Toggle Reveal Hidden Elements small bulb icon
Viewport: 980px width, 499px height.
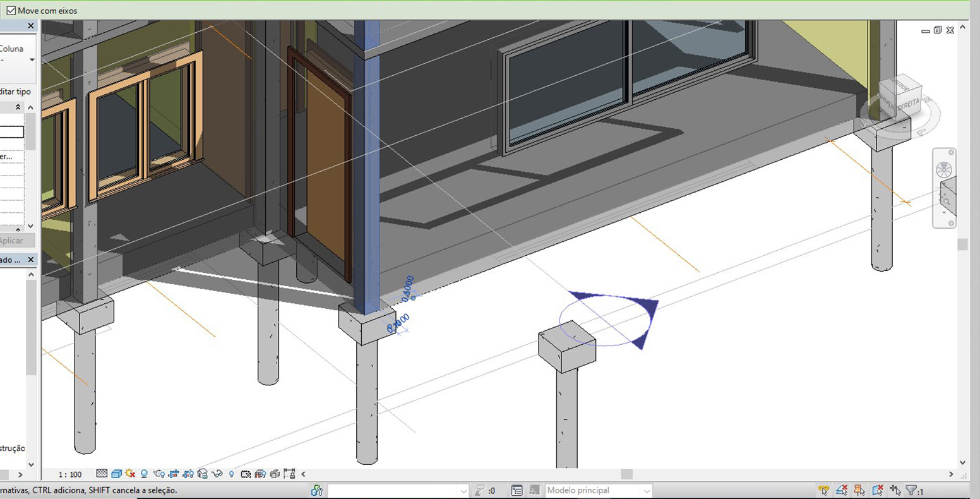click(x=231, y=474)
